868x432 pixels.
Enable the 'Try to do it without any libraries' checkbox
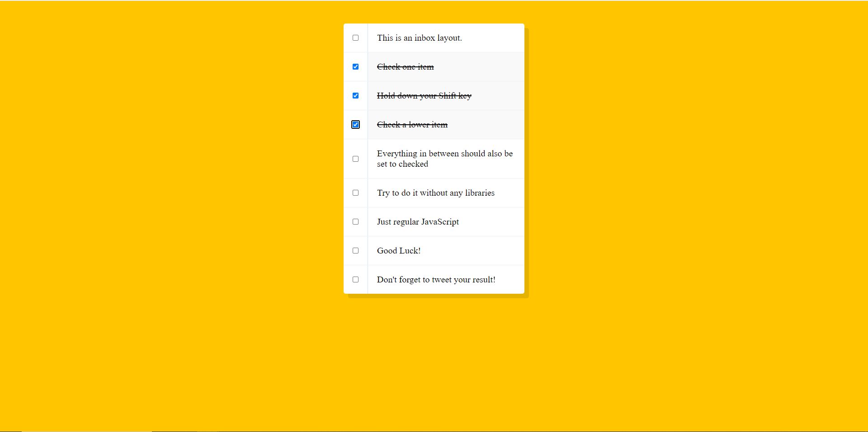coord(355,193)
